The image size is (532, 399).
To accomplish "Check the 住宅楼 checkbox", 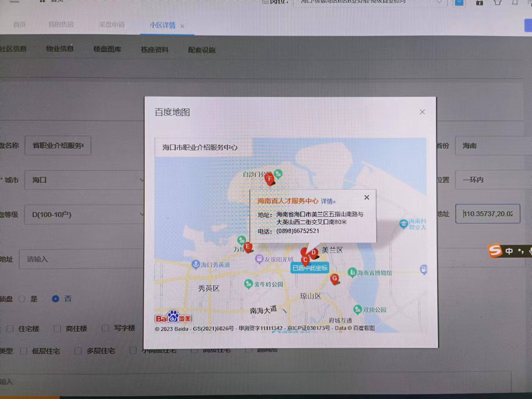I will (x=10, y=329).
